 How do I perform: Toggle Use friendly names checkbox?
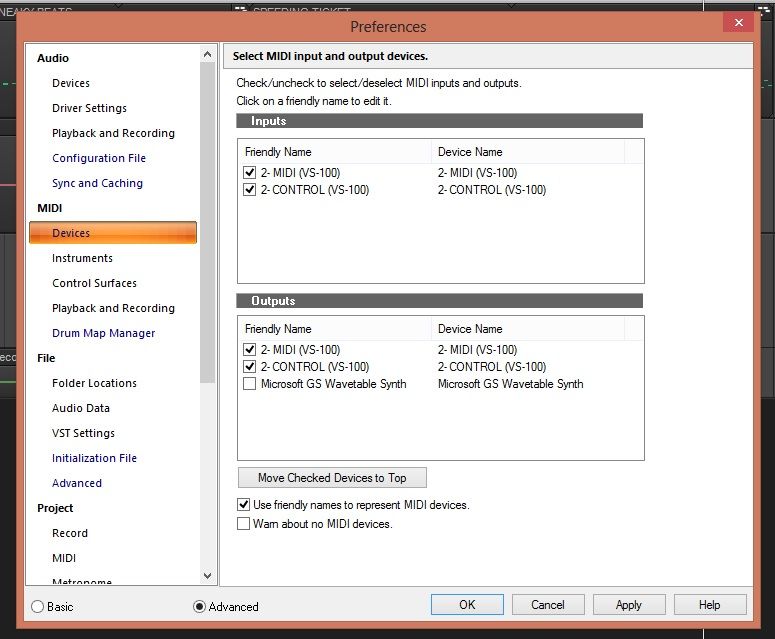click(244, 505)
